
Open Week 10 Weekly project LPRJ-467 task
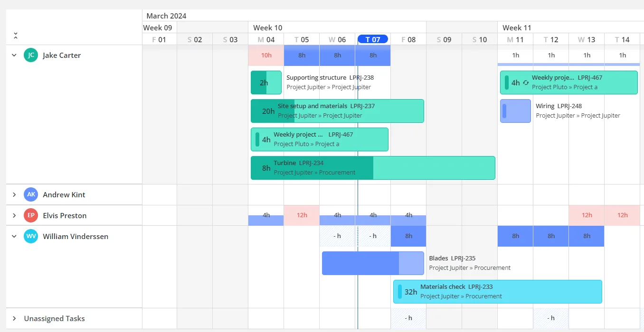320,139
